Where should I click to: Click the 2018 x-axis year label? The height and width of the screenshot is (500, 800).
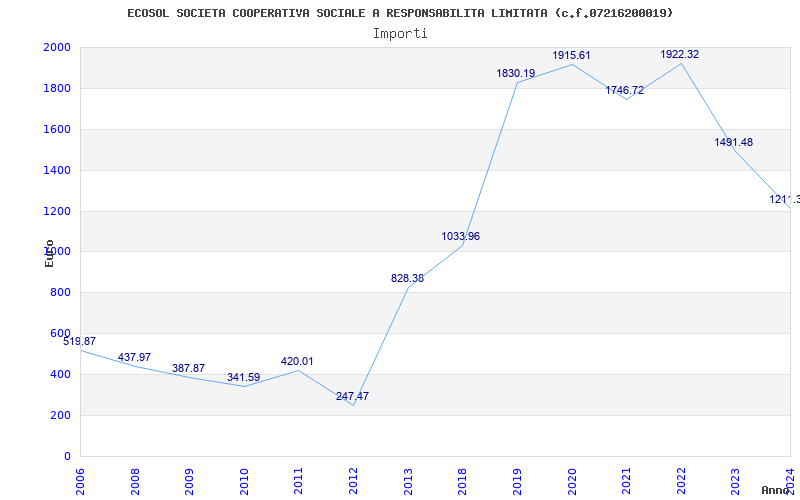pos(462,481)
